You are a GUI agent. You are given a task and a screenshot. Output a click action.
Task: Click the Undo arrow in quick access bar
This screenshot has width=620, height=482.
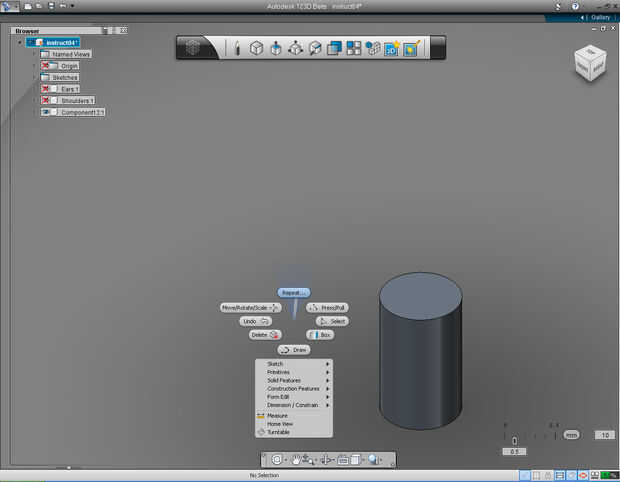coord(63,6)
